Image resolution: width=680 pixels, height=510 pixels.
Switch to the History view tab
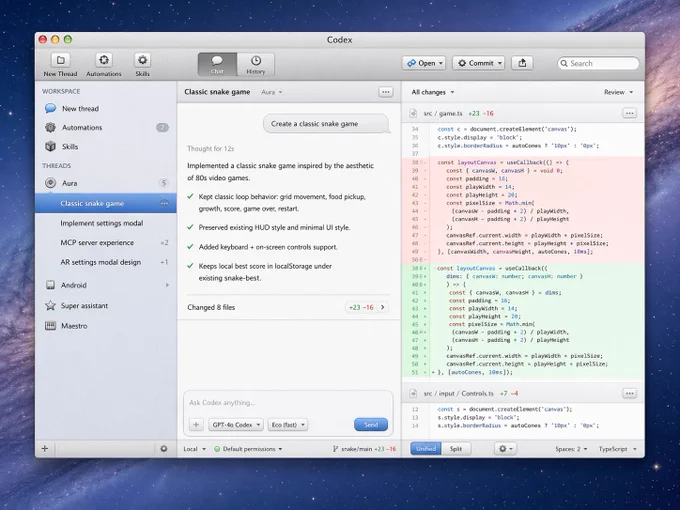click(256, 64)
